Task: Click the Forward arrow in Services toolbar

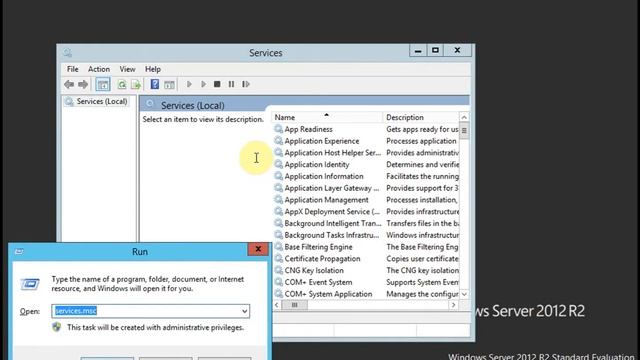Action: coord(83,84)
